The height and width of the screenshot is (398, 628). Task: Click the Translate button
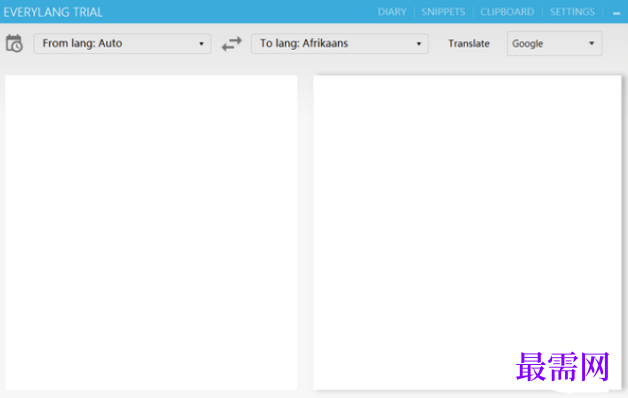(469, 43)
